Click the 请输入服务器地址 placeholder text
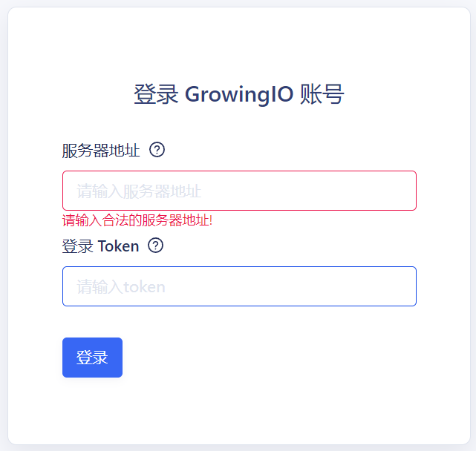The image size is (476, 451). click(x=139, y=191)
